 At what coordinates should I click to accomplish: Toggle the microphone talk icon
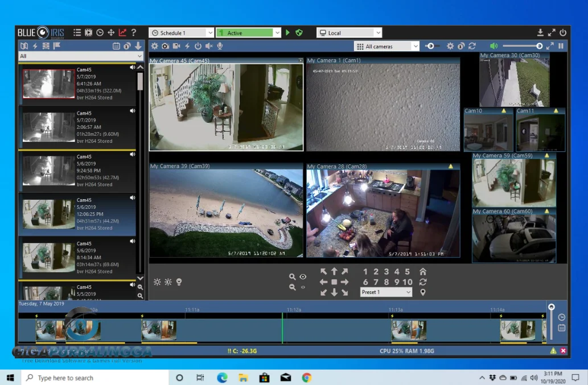[220, 46]
